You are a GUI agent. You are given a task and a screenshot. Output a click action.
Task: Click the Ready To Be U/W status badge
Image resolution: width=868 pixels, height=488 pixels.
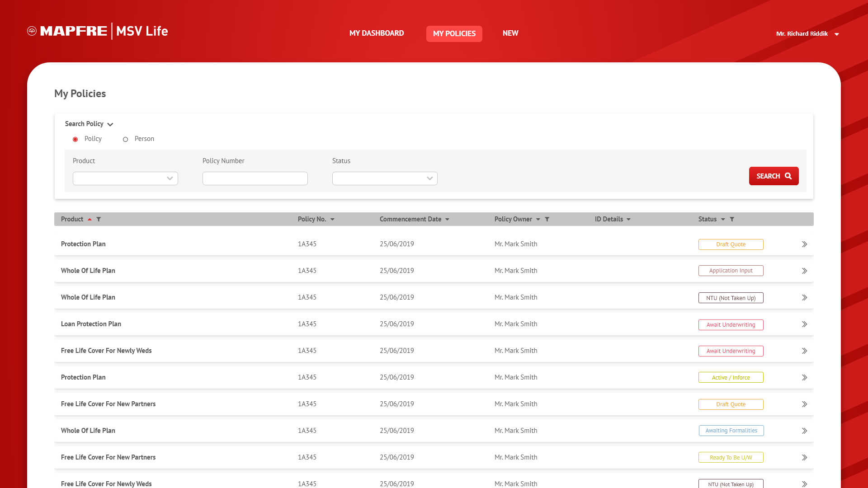pyautogui.click(x=731, y=457)
